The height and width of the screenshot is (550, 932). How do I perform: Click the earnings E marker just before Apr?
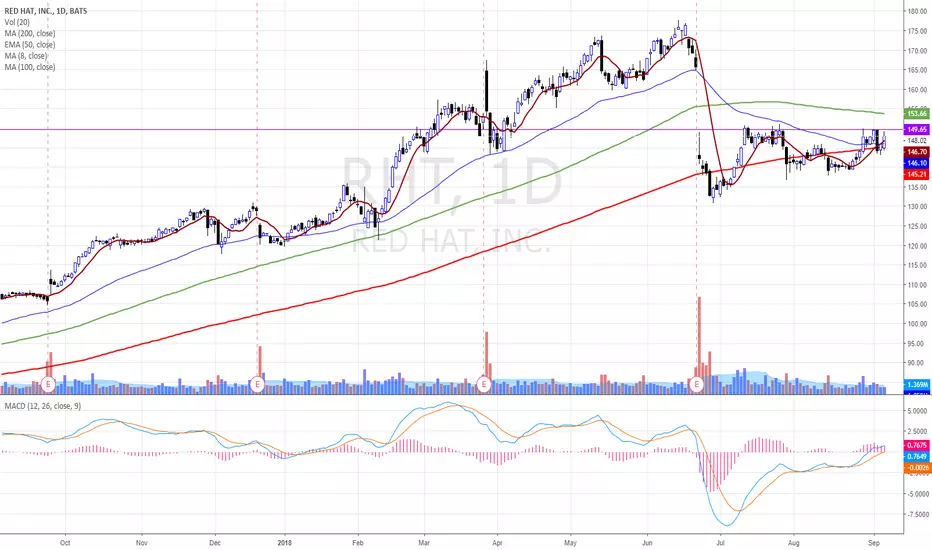tap(484, 384)
